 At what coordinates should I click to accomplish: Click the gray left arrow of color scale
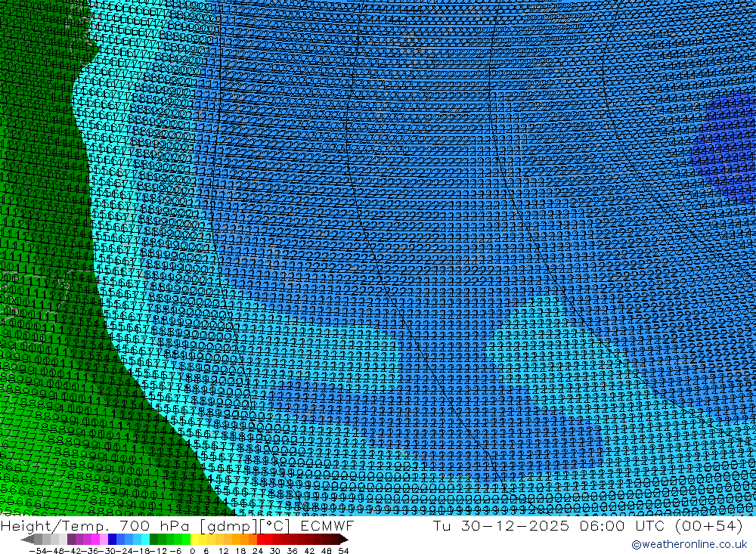[27, 539]
